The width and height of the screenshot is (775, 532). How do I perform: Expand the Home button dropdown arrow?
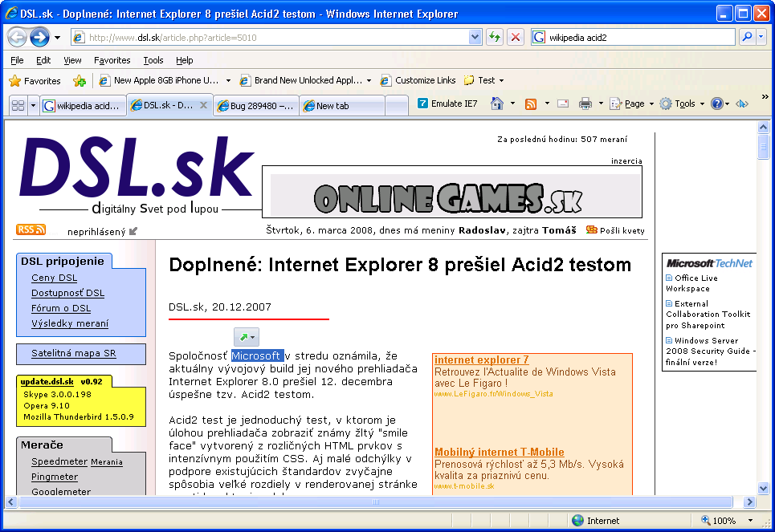[x=512, y=104]
